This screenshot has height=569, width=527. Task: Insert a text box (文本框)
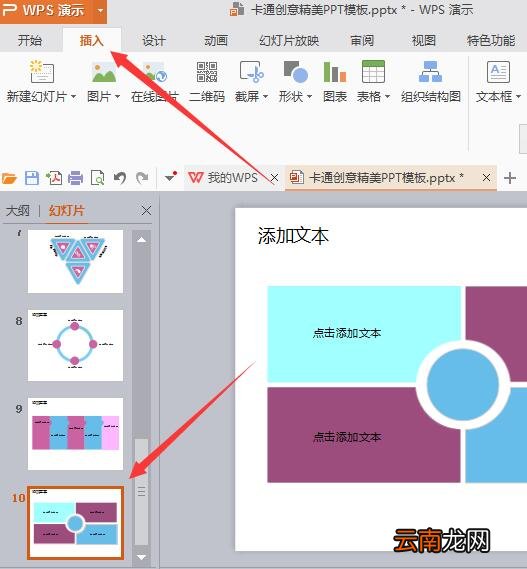point(498,72)
